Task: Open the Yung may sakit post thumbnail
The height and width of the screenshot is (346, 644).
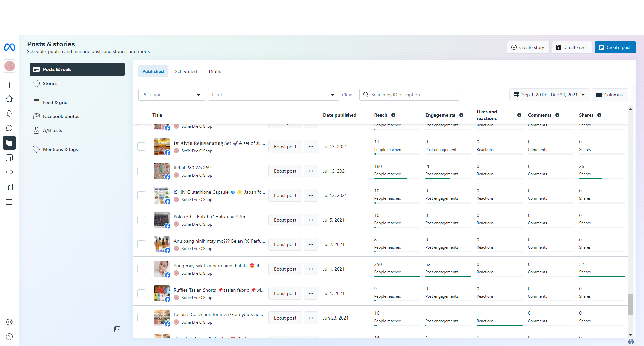Action: coord(161,269)
